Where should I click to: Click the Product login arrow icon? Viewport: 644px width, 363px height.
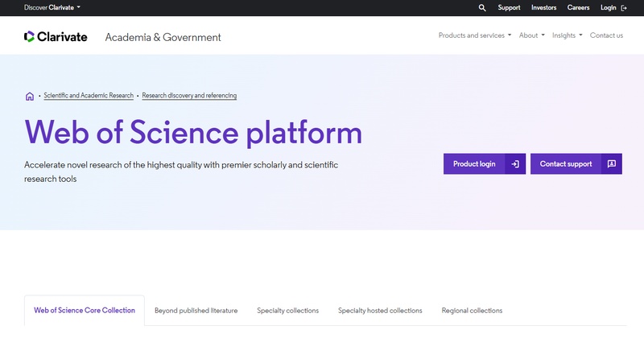click(515, 164)
